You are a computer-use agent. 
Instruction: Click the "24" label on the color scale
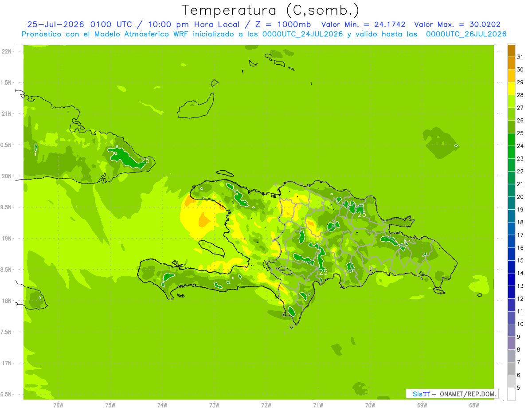(520, 146)
